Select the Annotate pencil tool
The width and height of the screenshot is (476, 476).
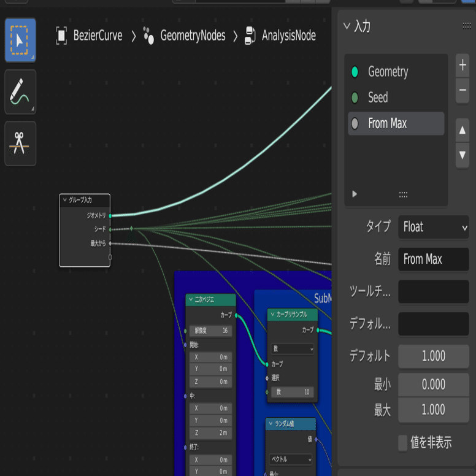pos(20,91)
